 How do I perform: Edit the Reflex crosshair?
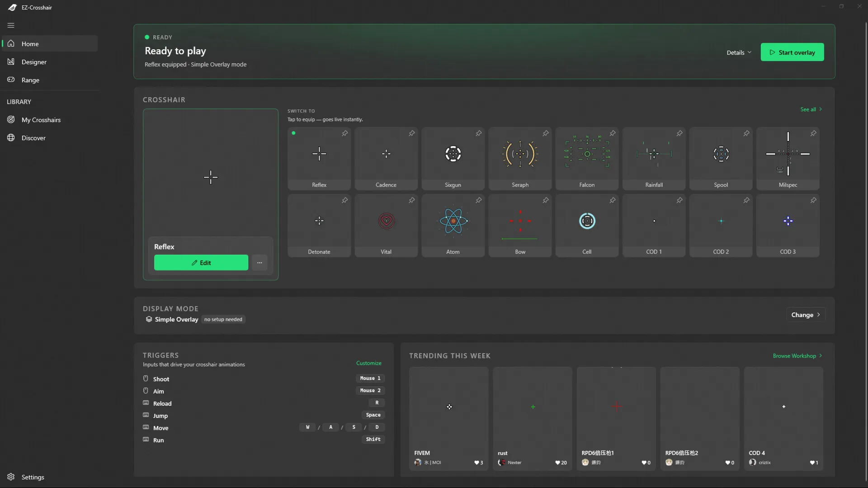201,263
